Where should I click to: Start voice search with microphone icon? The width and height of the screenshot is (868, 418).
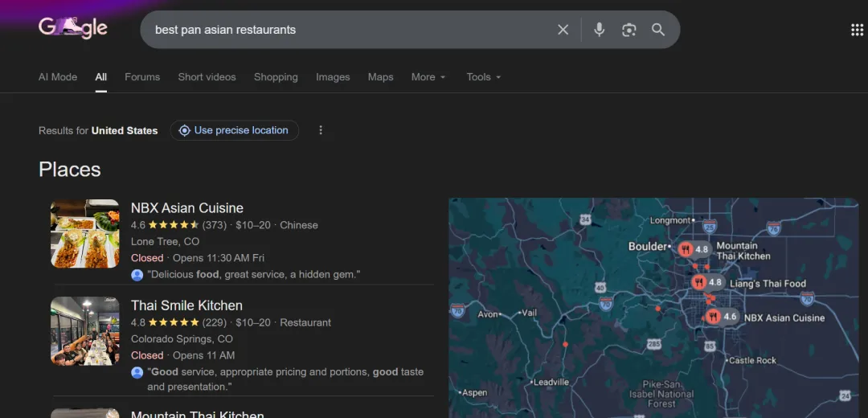click(599, 30)
